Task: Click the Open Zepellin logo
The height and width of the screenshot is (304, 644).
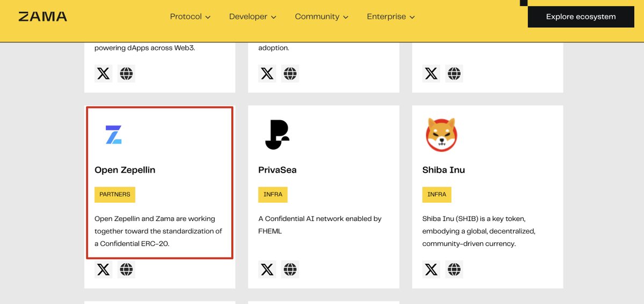Action: [113, 135]
